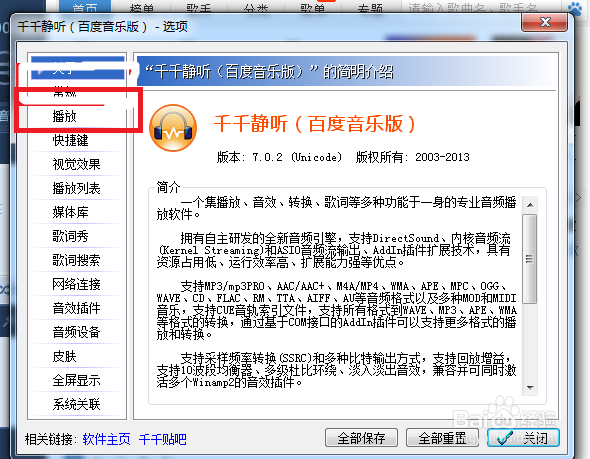Open the 软件主页 link
590x459 pixels.
point(106,439)
